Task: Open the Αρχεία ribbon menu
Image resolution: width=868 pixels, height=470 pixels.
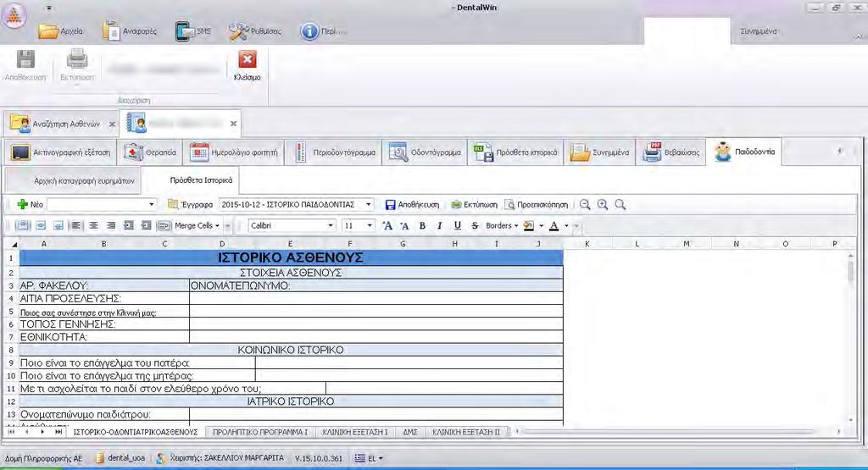Action: coord(60,31)
